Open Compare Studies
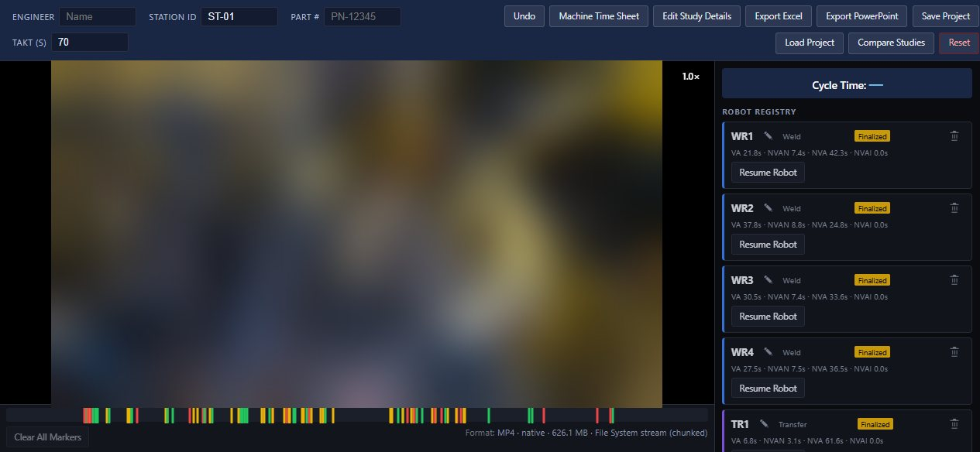The image size is (980, 452). tap(891, 43)
